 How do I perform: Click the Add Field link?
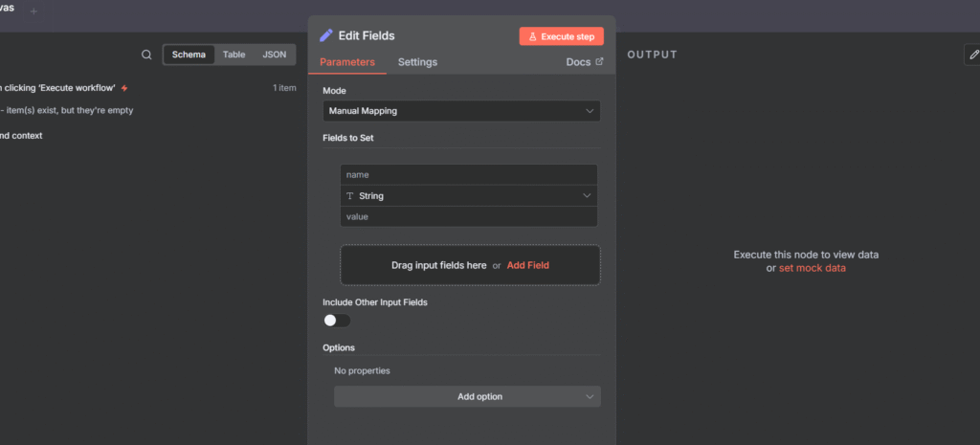coord(527,265)
